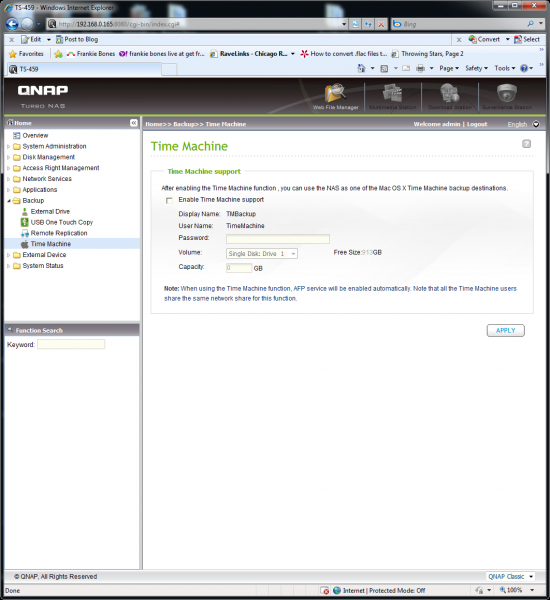550x600 pixels.
Task: Click the Favorites star button
Action: (26, 54)
